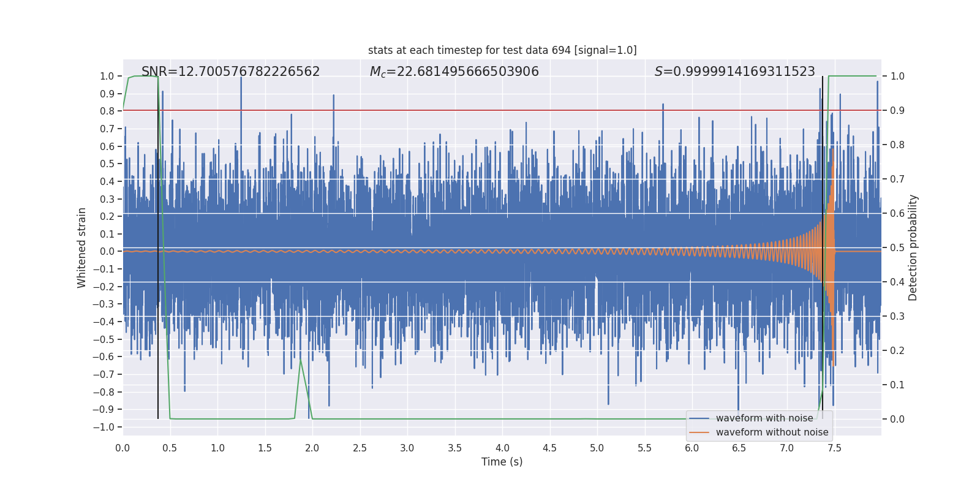Click the −1.0 tick on whitened strain axis
This screenshot has height=490, width=980.
coord(107,428)
